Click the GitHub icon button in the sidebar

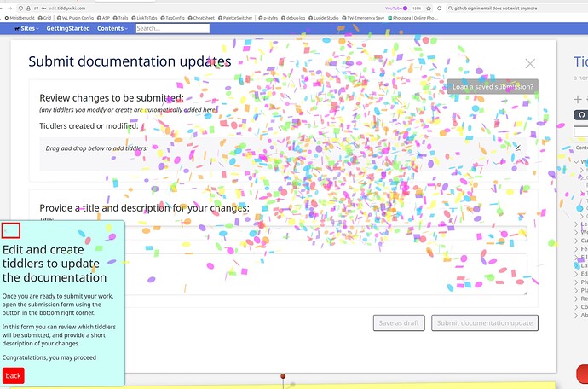[582, 114]
